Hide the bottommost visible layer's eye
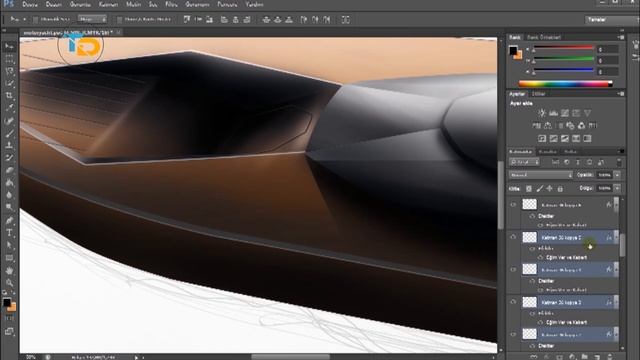Image resolution: width=640 pixels, height=360 pixels. coord(513,334)
